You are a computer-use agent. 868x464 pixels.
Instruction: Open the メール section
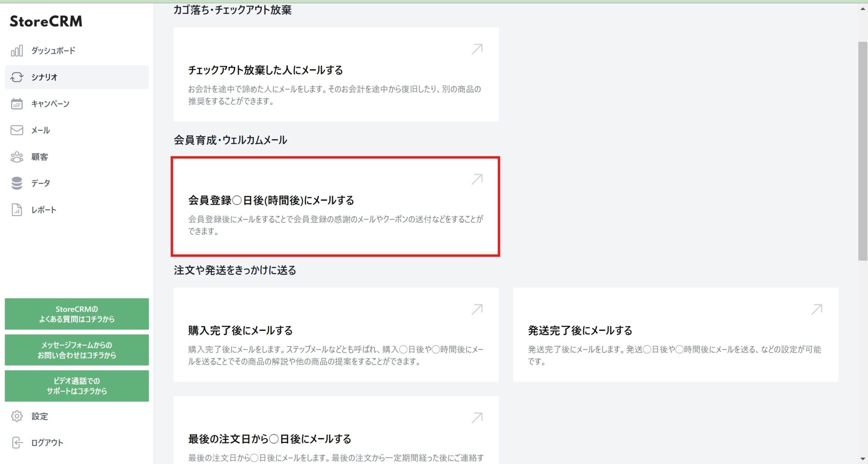click(x=77, y=130)
